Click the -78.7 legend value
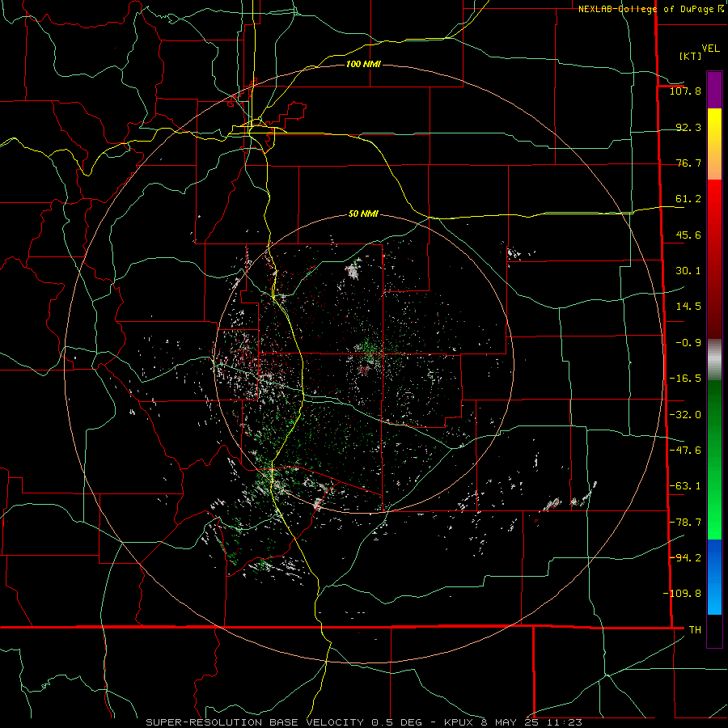 click(x=685, y=523)
